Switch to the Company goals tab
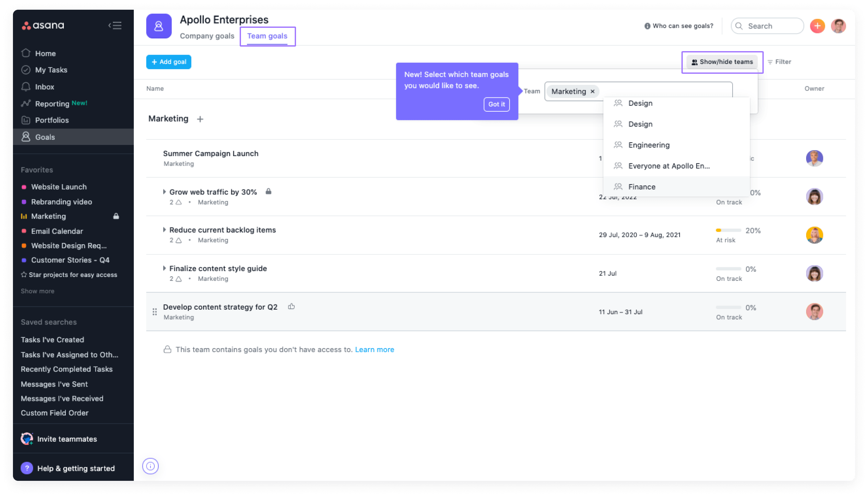Image resolution: width=868 pixels, height=497 pixels. tap(207, 36)
